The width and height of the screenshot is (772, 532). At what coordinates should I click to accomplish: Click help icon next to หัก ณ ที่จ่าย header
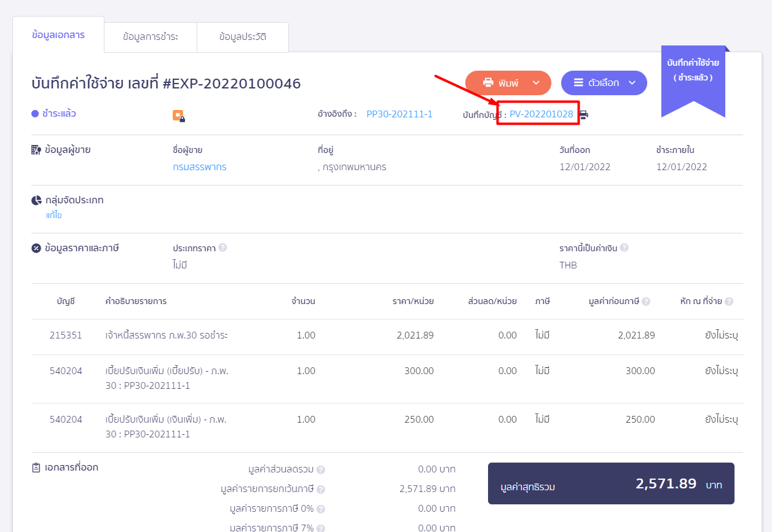click(729, 302)
